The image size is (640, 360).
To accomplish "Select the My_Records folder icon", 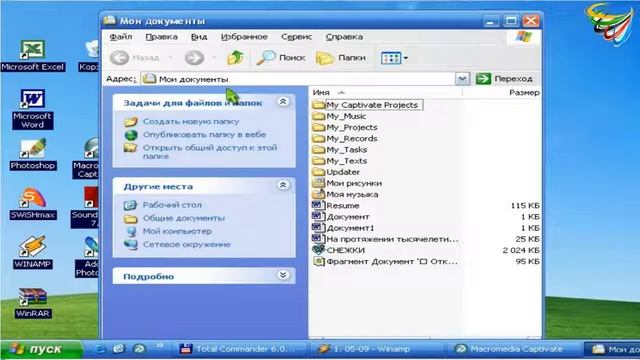I will tap(318, 139).
